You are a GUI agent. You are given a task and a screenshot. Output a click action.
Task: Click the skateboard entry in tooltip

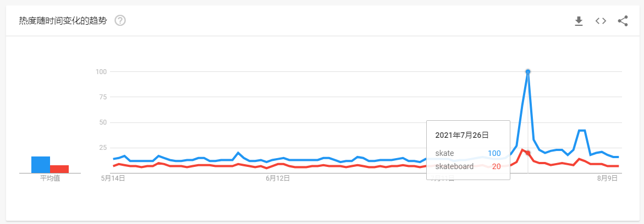point(455,166)
